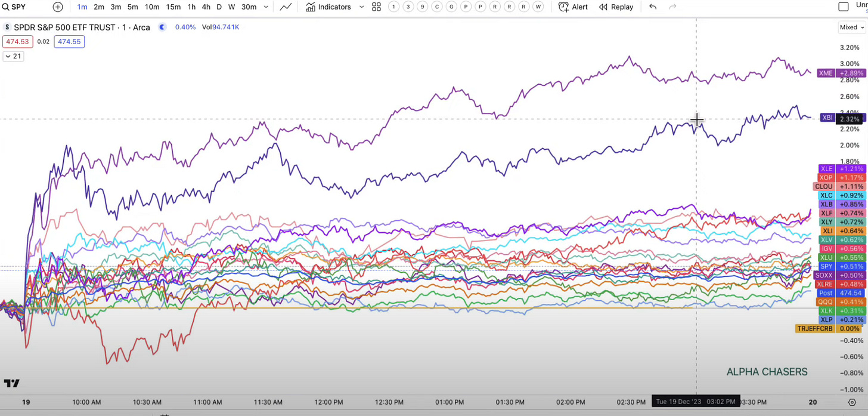This screenshot has width=868, height=416.
Task: Click the TRJEFFCRB price scale label
Action: 829,329
